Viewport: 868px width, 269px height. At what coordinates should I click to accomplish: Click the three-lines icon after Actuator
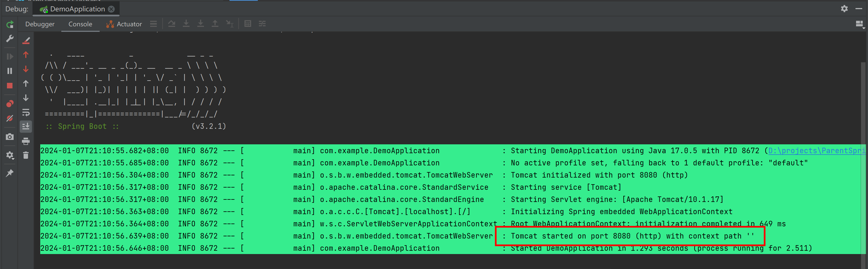154,24
